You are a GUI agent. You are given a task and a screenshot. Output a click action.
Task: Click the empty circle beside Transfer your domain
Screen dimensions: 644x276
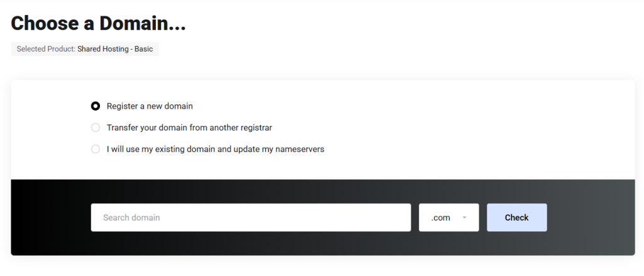[x=96, y=128]
